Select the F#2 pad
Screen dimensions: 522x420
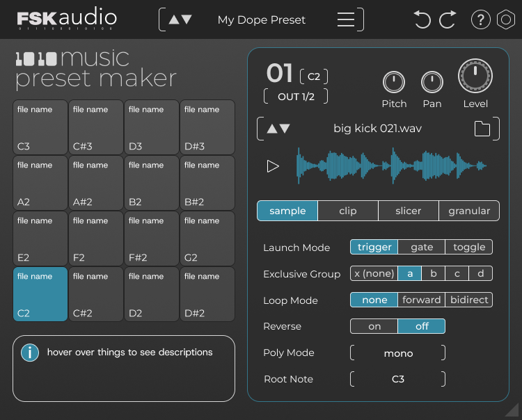[152, 239]
